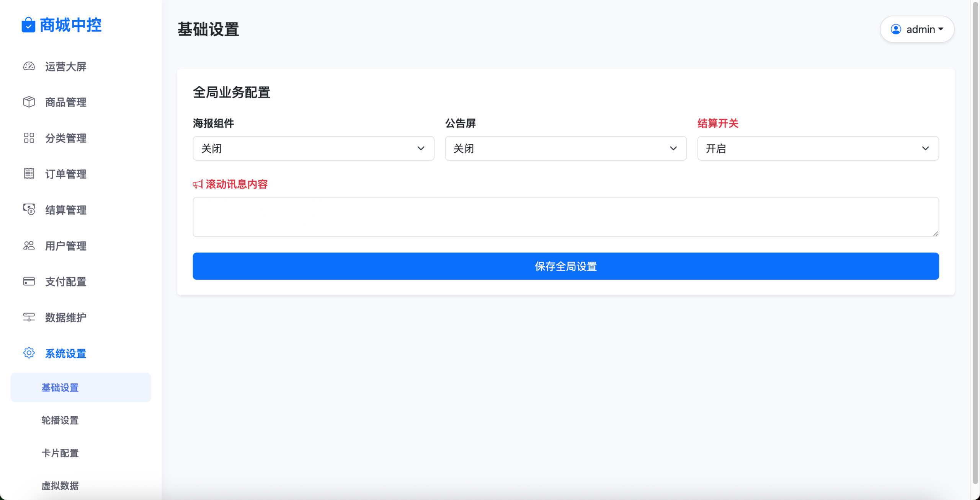This screenshot has height=500, width=980.
Task: Open the 公告屏 dropdown
Action: pyautogui.click(x=565, y=148)
